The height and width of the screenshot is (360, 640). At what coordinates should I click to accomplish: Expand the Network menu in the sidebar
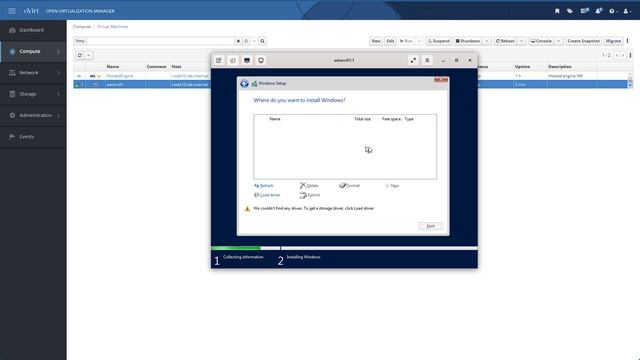(33, 73)
